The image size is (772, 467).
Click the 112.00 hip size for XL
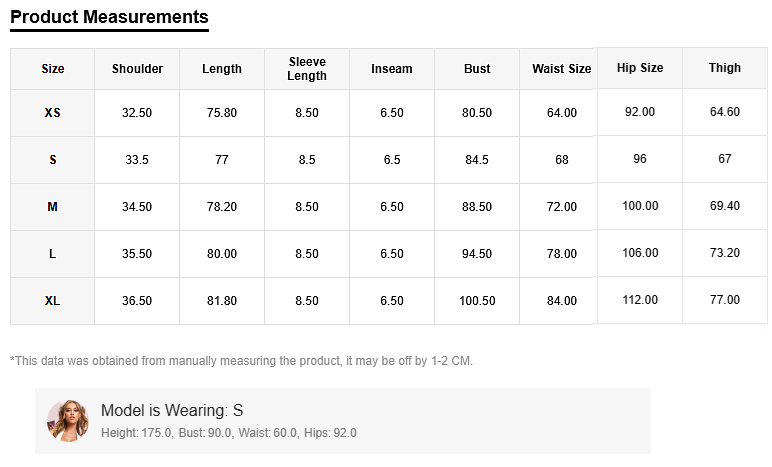click(x=640, y=300)
